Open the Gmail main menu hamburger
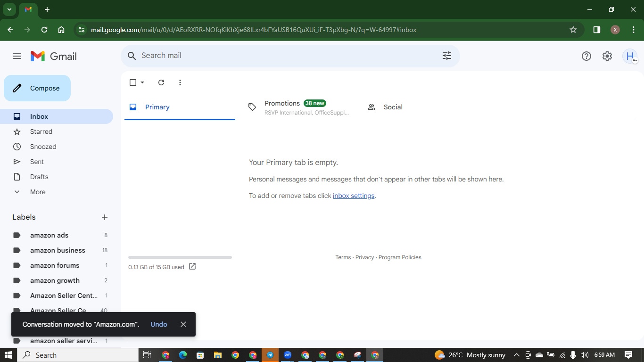This screenshot has width=644, height=362. (x=17, y=56)
